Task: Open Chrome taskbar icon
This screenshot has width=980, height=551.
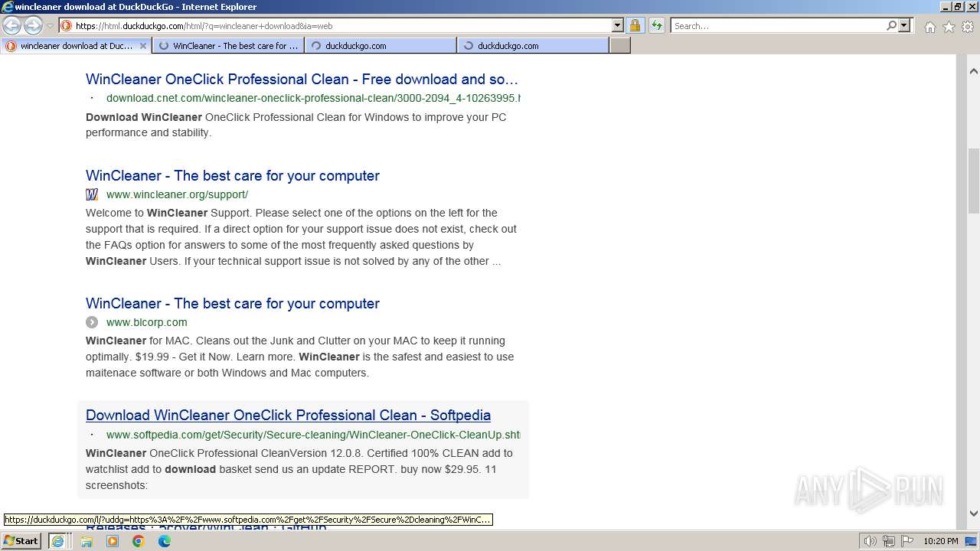Action: coord(139,541)
